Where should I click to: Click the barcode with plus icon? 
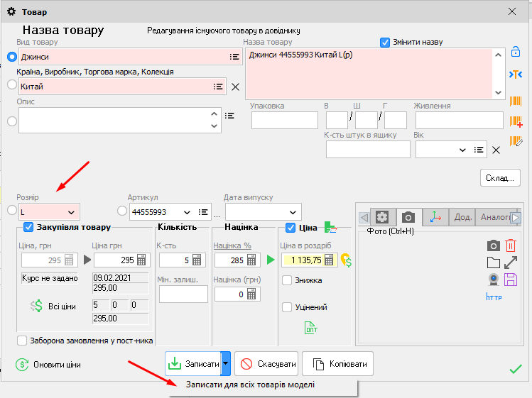[x=516, y=121]
